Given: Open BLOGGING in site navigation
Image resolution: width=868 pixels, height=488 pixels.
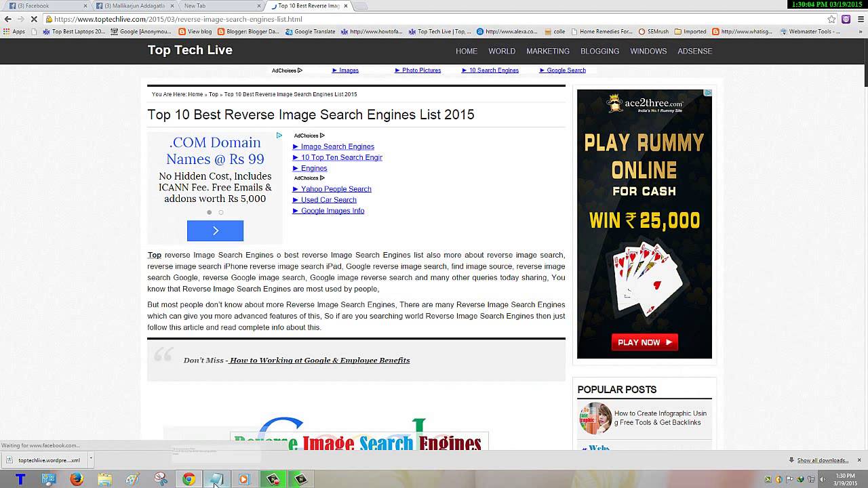Looking at the screenshot, I should point(599,51).
